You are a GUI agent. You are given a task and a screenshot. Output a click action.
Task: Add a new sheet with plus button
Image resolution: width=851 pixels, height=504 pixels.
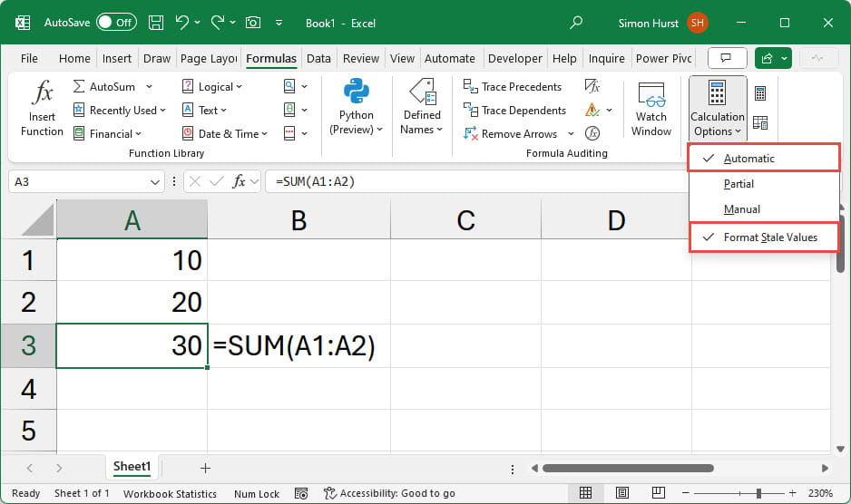[205, 468]
